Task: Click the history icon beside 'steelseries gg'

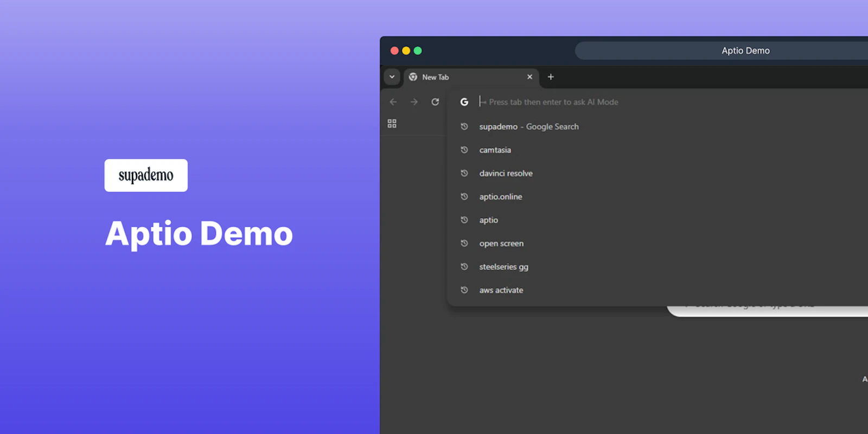Action: [464, 266]
